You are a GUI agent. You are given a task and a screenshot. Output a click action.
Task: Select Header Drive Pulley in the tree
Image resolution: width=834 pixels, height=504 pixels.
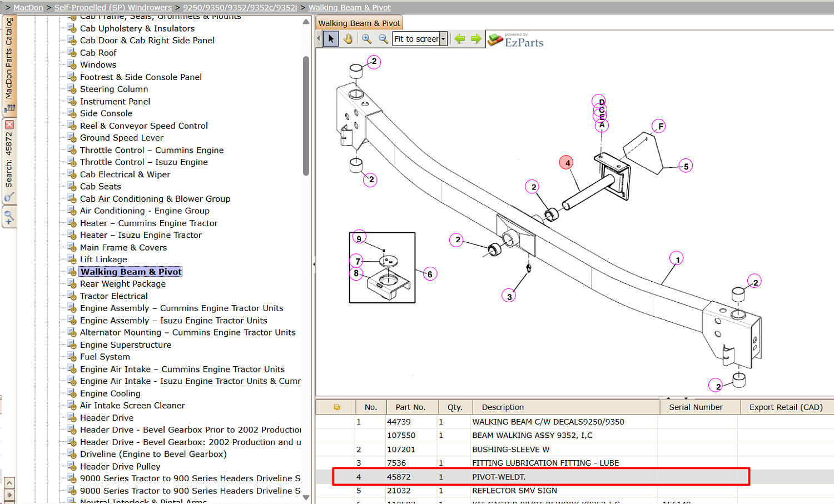tap(120, 467)
